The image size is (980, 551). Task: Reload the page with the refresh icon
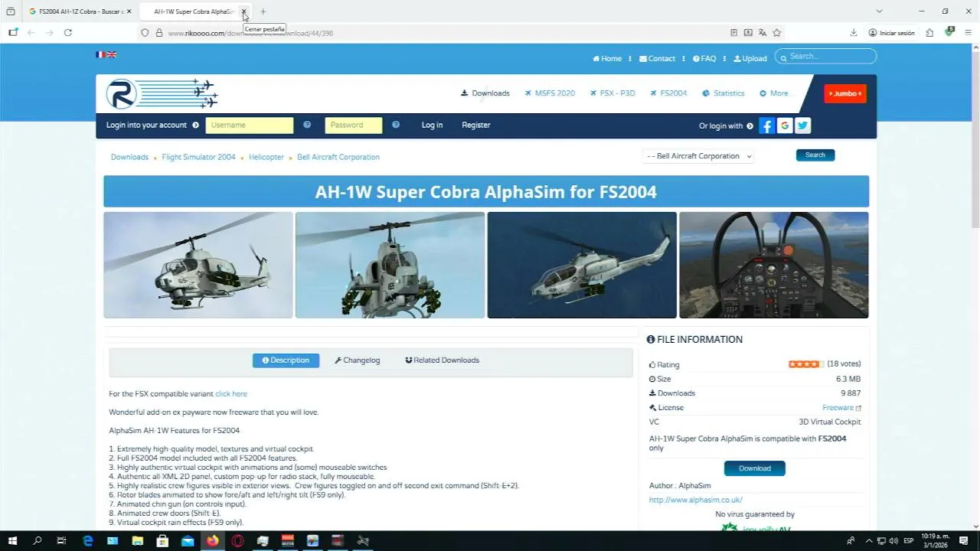(x=68, y=33)
